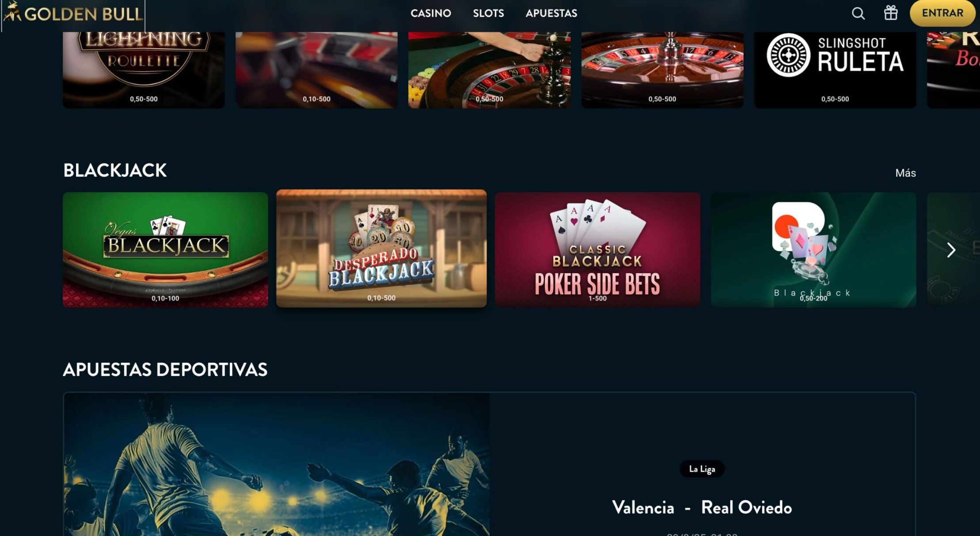Click the Golden Bull logo
Screen dimensions: 980x536
click(x=73, y=13)
